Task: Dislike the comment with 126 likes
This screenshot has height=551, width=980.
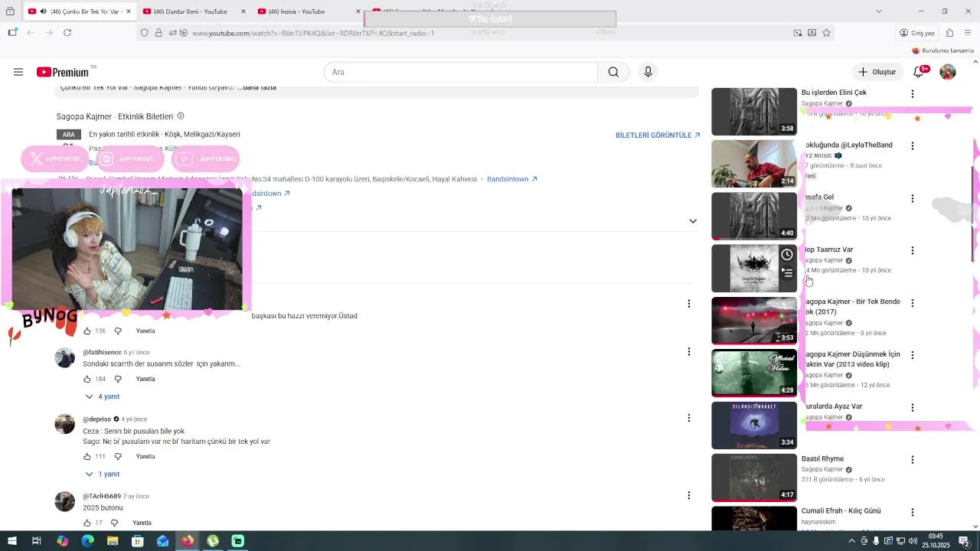Action: click(118, 331)
